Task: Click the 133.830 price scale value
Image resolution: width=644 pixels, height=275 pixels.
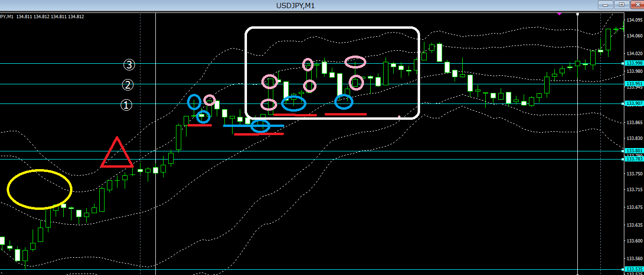Action: coord(635,138)
